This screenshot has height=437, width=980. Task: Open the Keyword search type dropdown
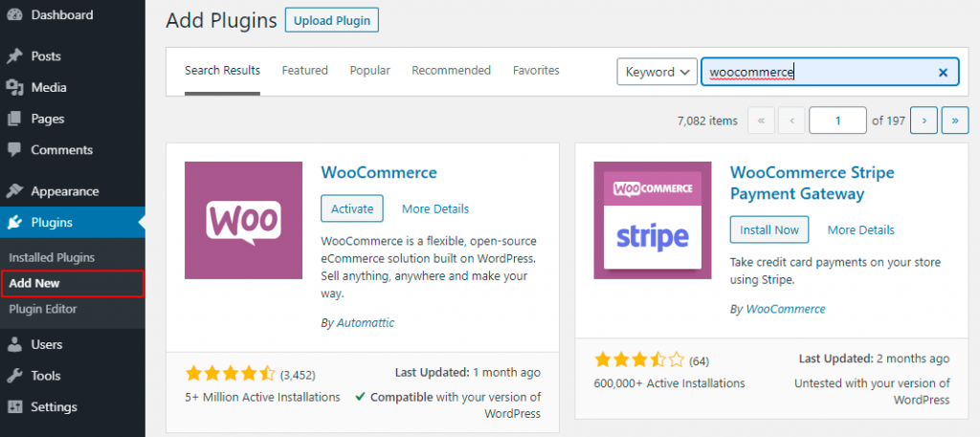coord(657,72)
